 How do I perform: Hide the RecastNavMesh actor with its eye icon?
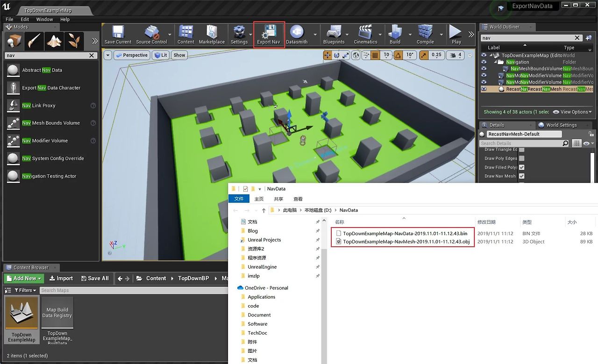pos(484,89)
